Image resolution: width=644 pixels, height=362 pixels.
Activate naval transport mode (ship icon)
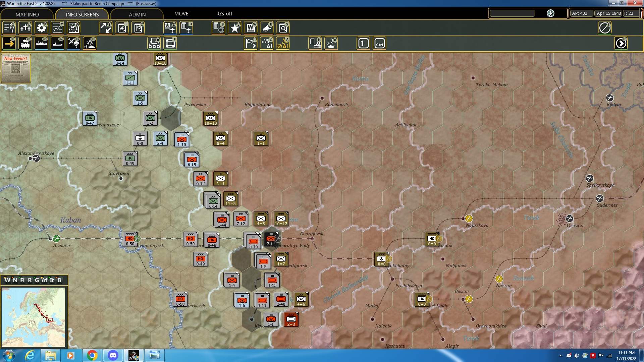coord(41,43)
